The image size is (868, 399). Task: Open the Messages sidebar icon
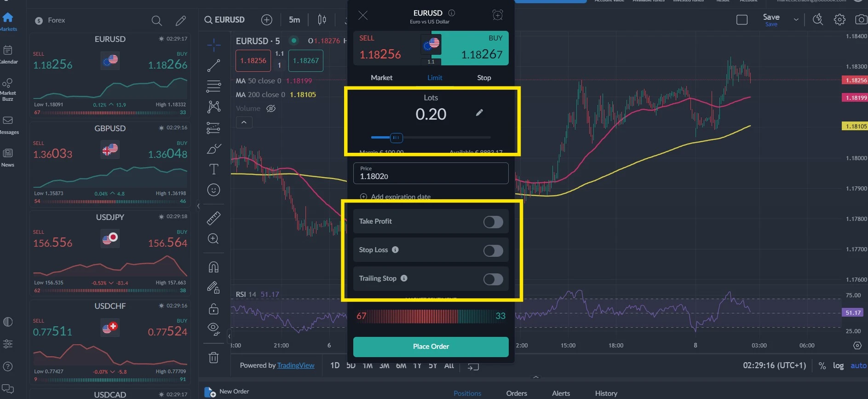(x=8, y=121)
